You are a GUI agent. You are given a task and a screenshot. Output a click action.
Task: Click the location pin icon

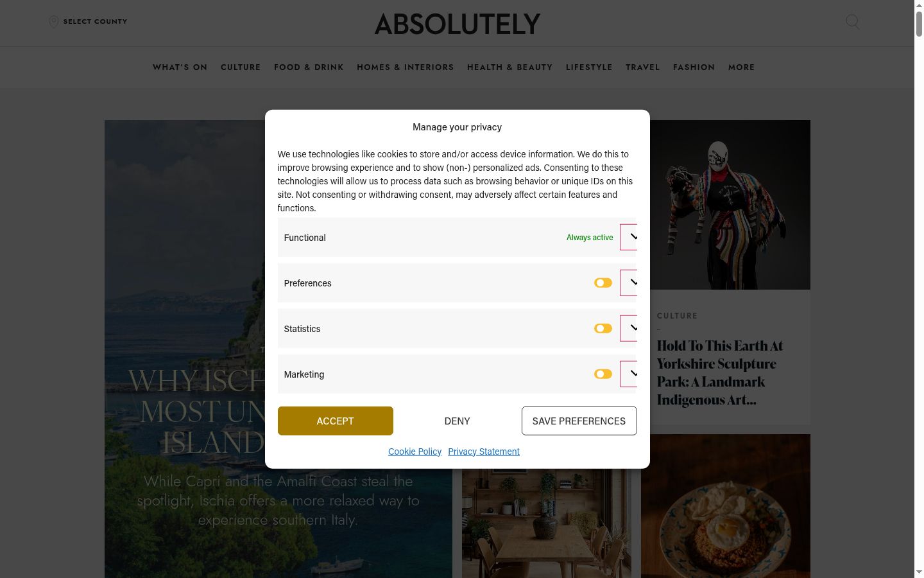coord(54,22)
